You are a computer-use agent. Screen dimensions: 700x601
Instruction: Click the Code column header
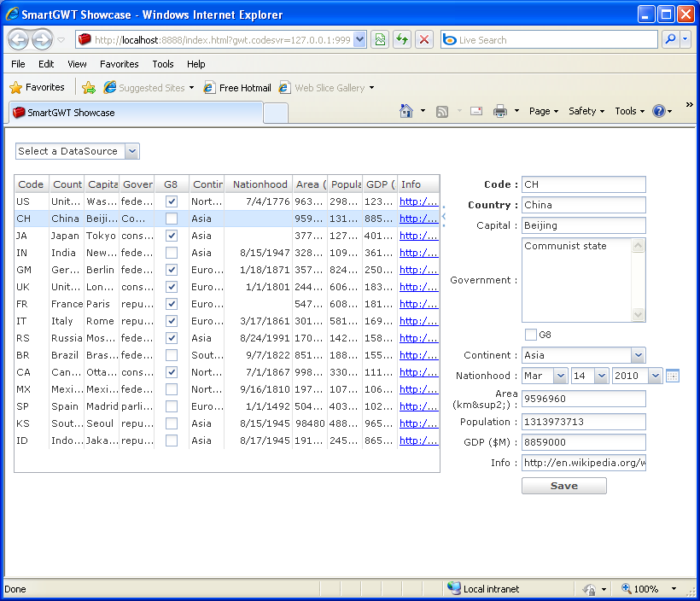point(32,184)
